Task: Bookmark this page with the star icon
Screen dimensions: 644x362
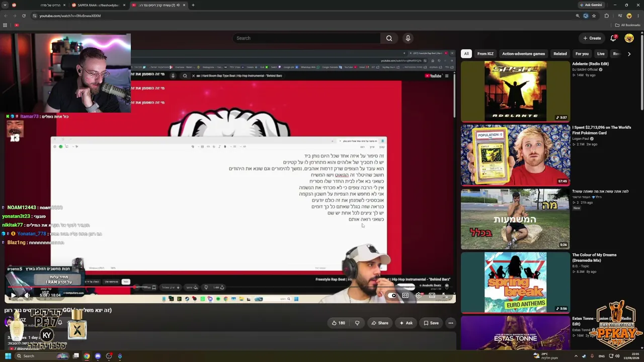Action: tap(594, 16)
